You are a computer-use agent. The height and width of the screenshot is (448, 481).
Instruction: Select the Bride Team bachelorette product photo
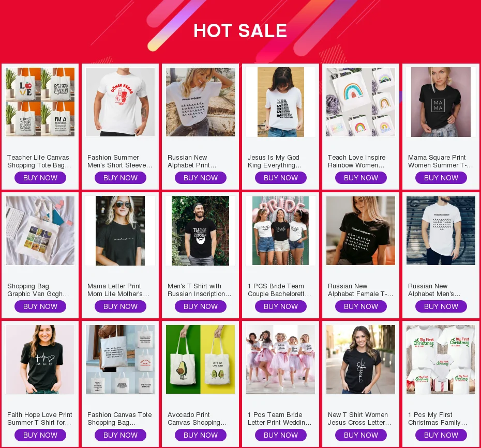281,231
